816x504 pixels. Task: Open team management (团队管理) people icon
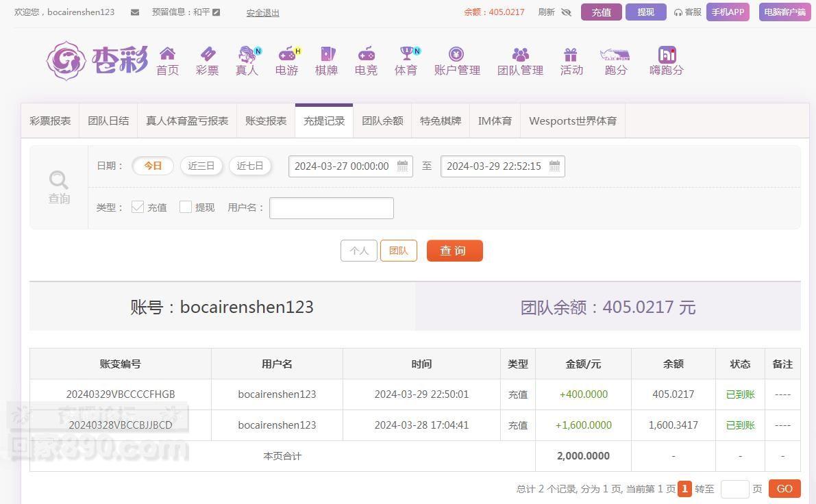click(x=520, y=54)
